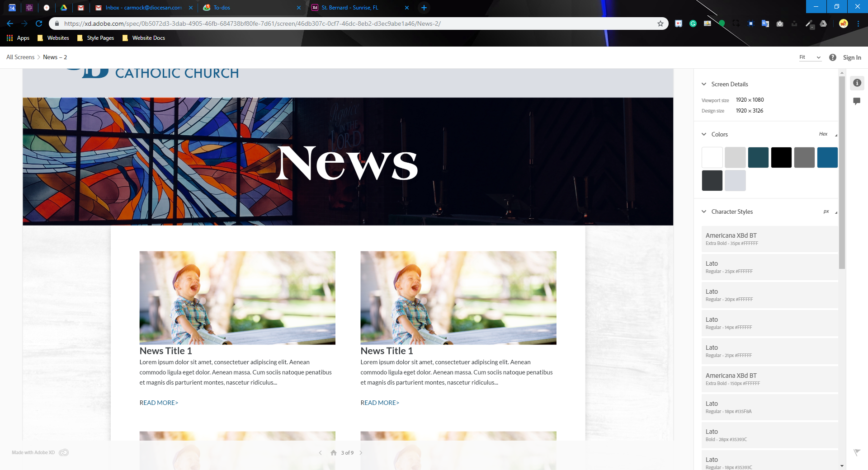Open the comments panel speech bubble icon
868x470 pixels.
pos(857,101)
